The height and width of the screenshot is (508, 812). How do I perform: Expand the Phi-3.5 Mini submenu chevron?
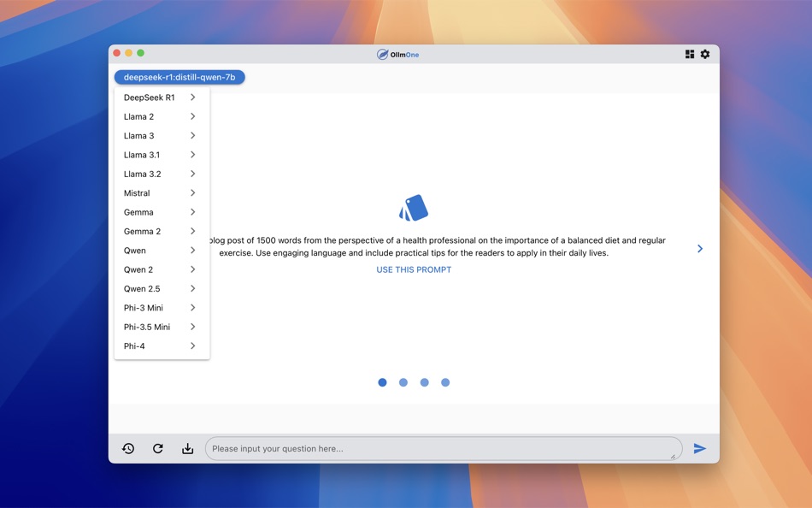point(192,327)
